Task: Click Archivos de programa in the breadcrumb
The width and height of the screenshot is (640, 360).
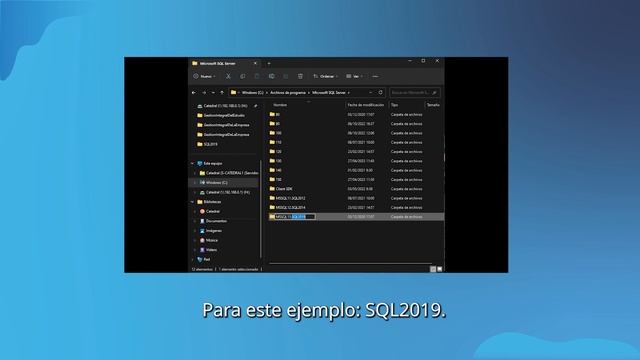Action: click(x=288, y=93)
